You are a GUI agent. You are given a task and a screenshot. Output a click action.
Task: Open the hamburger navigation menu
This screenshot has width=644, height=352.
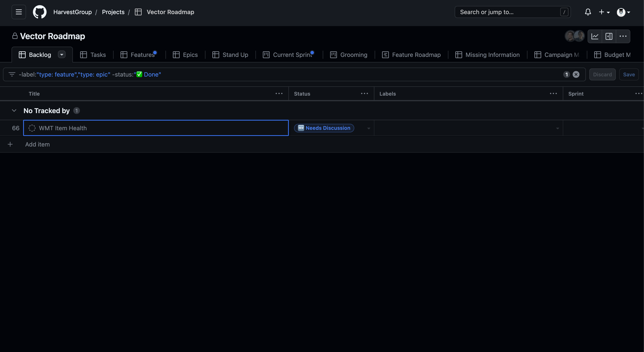[19, 12]
